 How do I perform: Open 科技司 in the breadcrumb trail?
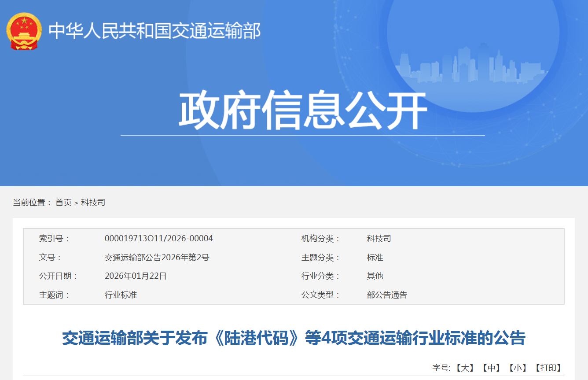[93, 203]
